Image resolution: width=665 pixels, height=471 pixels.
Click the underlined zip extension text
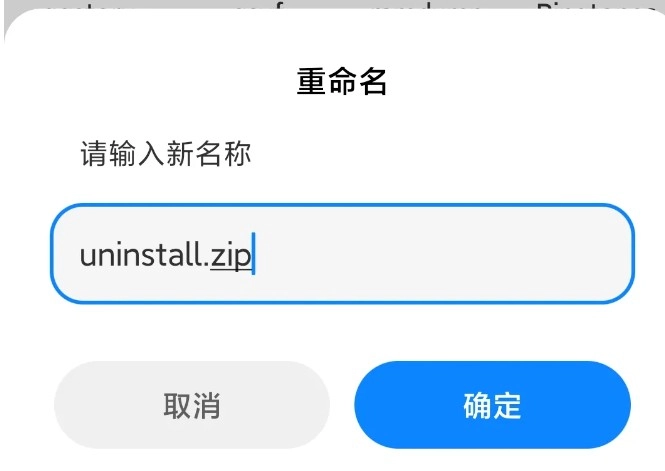(231, 257)
